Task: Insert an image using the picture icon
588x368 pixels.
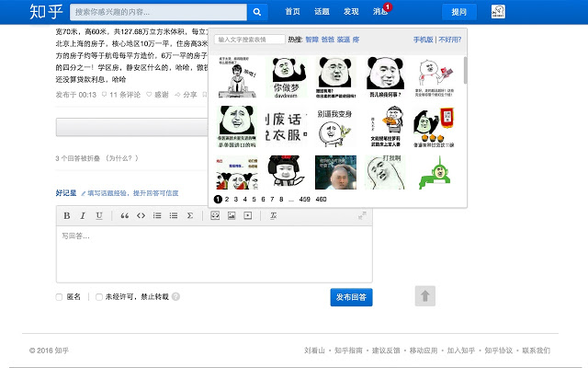Action: [232, 215]
